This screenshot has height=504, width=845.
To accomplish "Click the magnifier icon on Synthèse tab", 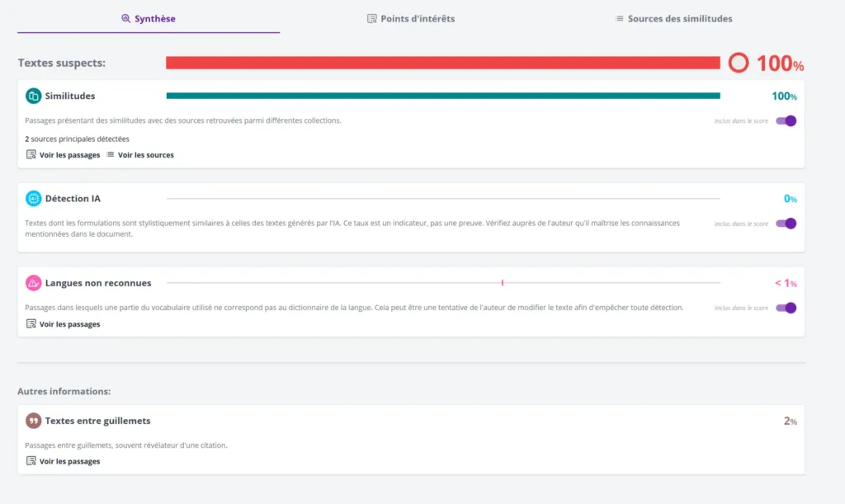I will (x=126, y=18).
